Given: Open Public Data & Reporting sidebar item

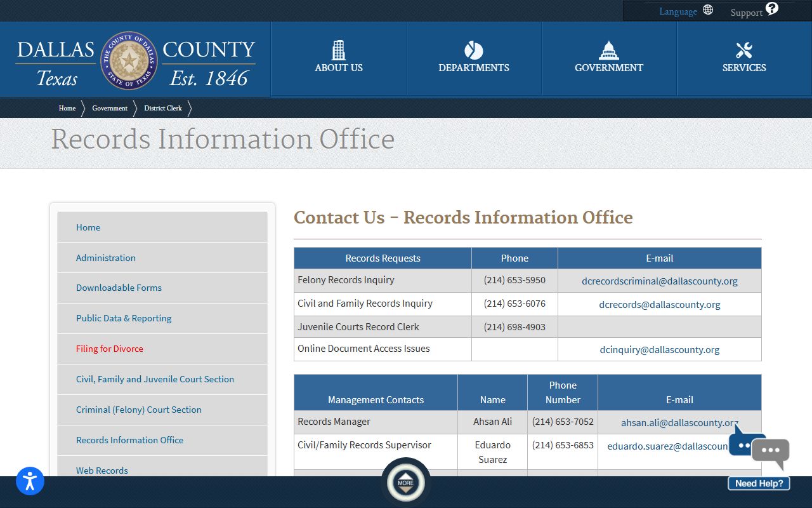Looking at the screenshot, I should tap(162, 318).
